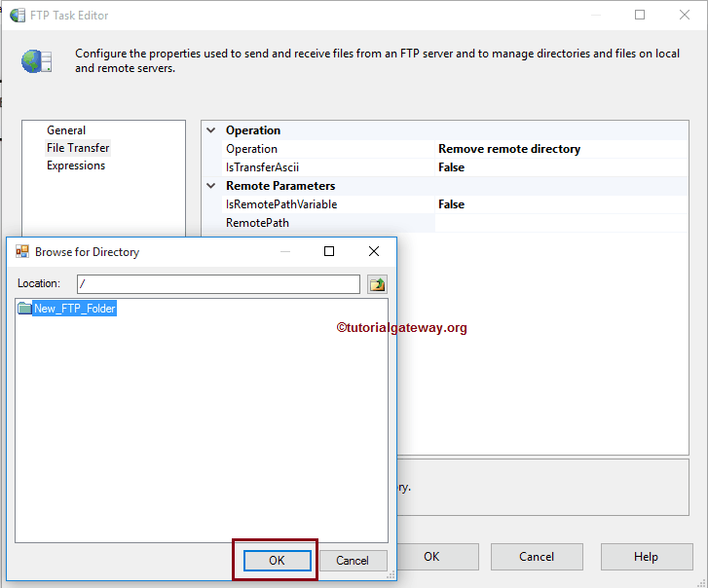The height and width of the screenshot is (588, 708).
Task: Cancel the Browse for Directory dialog
Action: coord(353,561)
